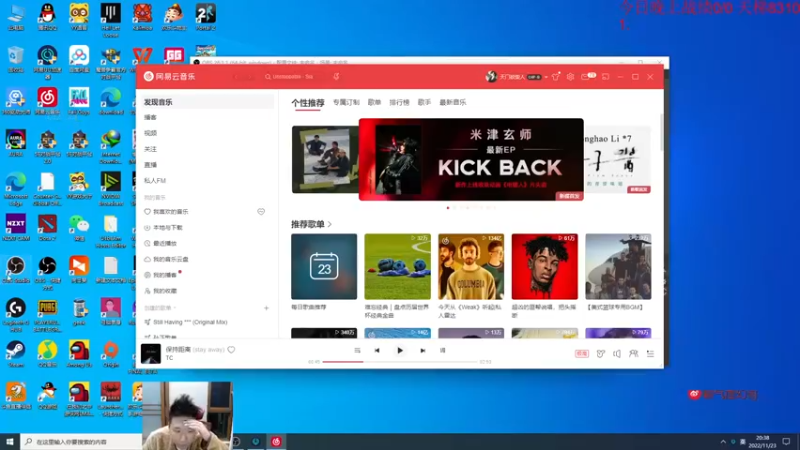The image size is (800, 450).
Task: Focus the music search box
Action: tap(293, 77)
